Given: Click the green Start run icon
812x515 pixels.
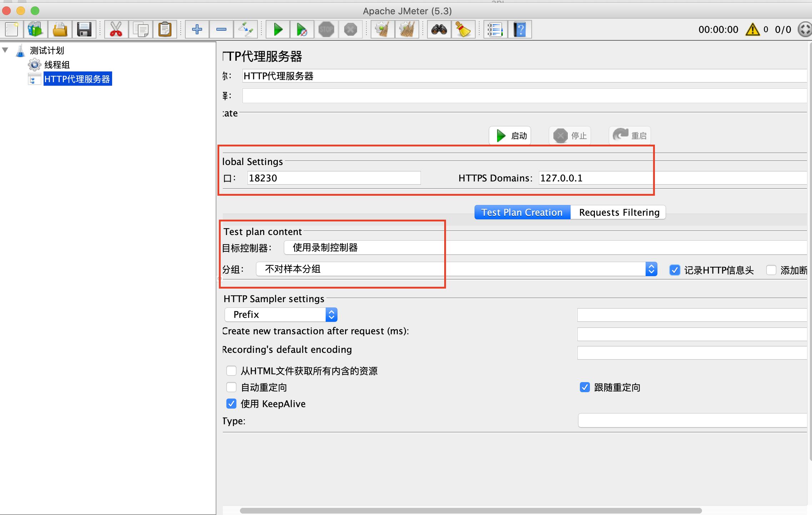Looking at the screenshot, I should (x=278, y=29).
